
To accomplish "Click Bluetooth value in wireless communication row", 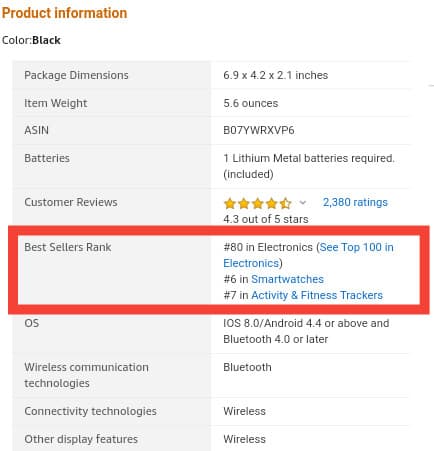I will pos(247,367).
